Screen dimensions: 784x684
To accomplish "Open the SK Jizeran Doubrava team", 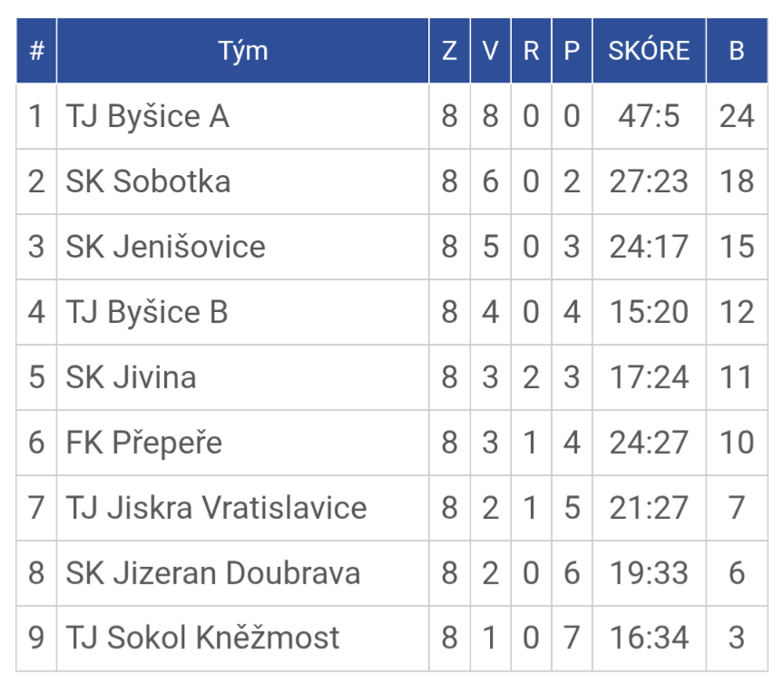I will pyautogui.click(x=212, y=573).
